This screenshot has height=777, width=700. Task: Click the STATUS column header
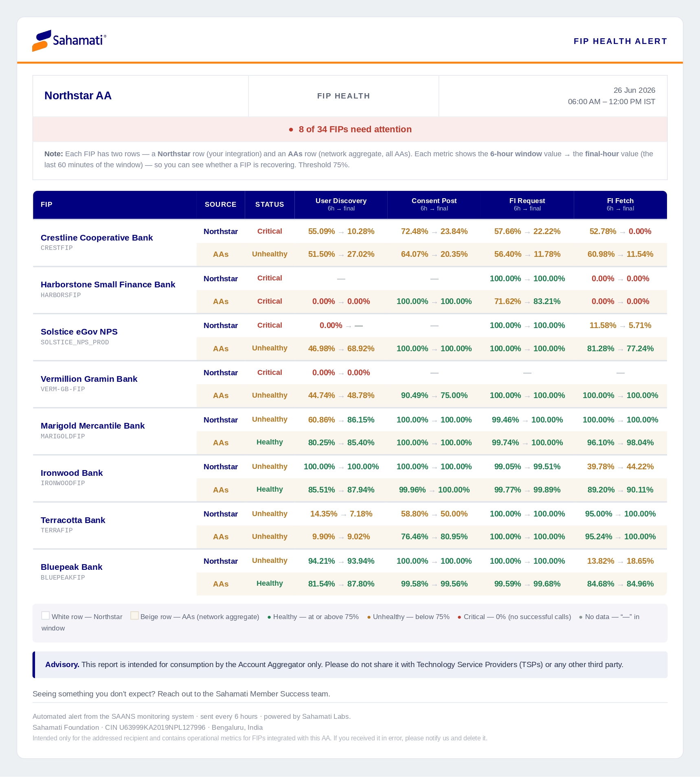pos(270,204)
